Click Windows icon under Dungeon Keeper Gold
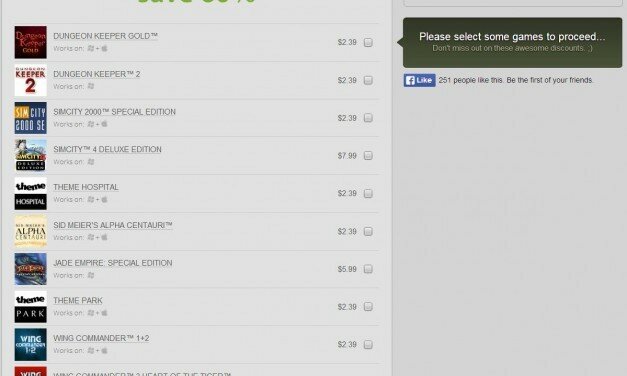The image size is (627, 376). [91, 48]
